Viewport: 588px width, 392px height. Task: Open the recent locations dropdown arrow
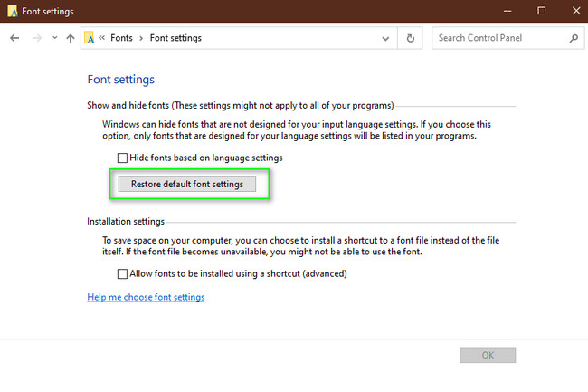click(x=55, y=37)
